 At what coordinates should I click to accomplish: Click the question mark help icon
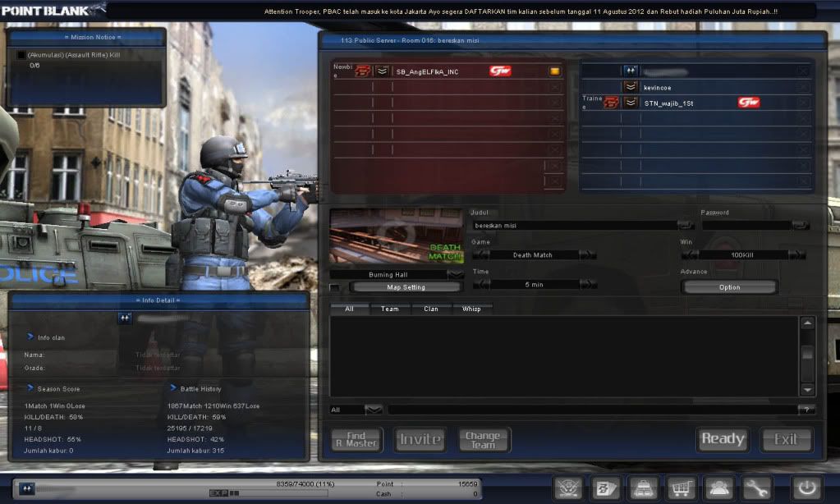806,410
